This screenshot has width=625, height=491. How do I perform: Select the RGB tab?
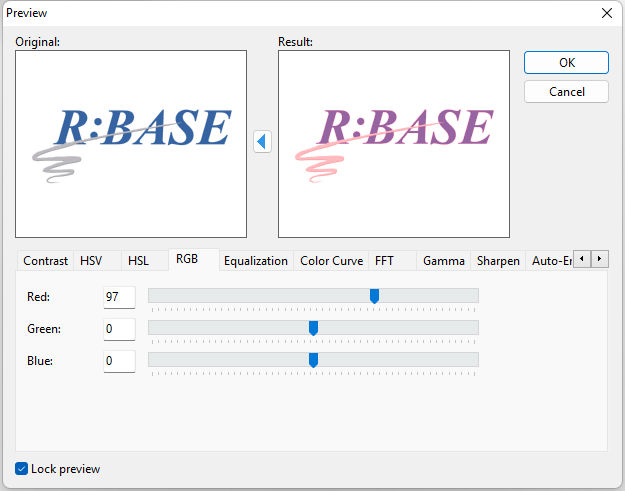pos(194,259)
